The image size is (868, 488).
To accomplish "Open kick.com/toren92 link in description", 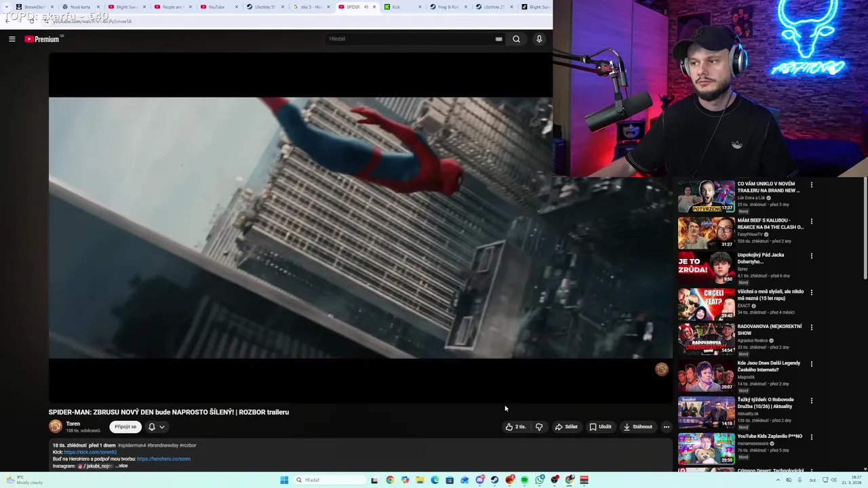I will click(x=90, y=452).
